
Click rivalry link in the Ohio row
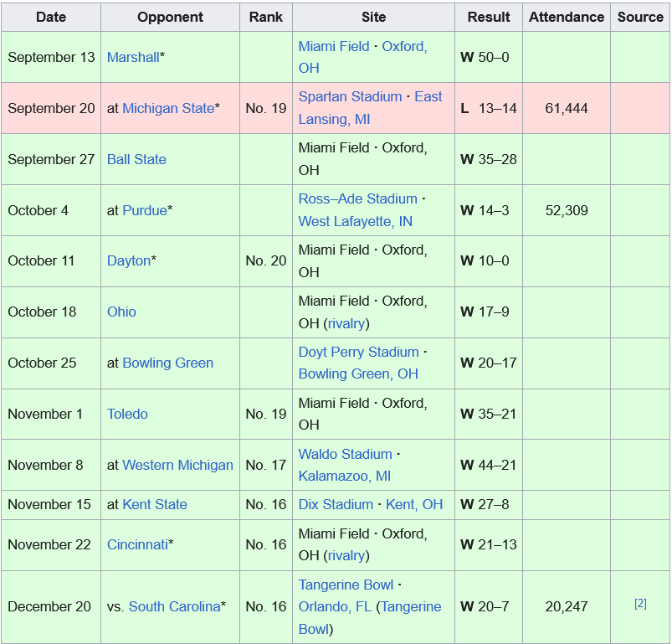(x=346, y=323)
